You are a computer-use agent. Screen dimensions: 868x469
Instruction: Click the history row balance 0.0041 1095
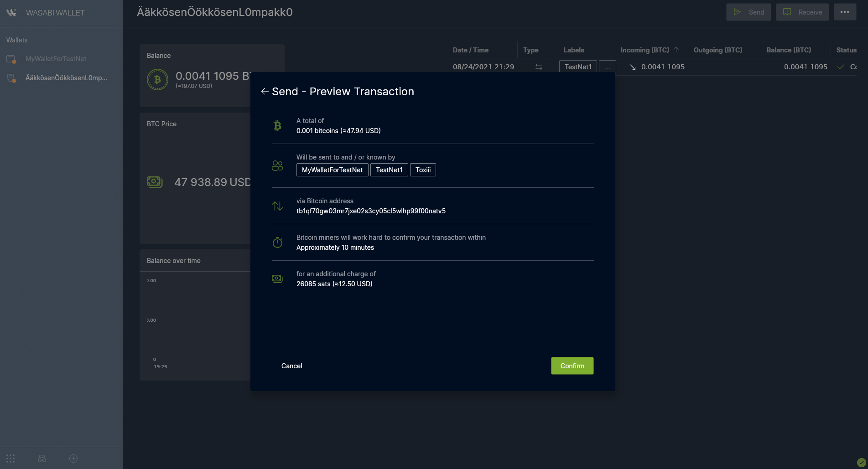pyautogui.click(x=806, y=67)
